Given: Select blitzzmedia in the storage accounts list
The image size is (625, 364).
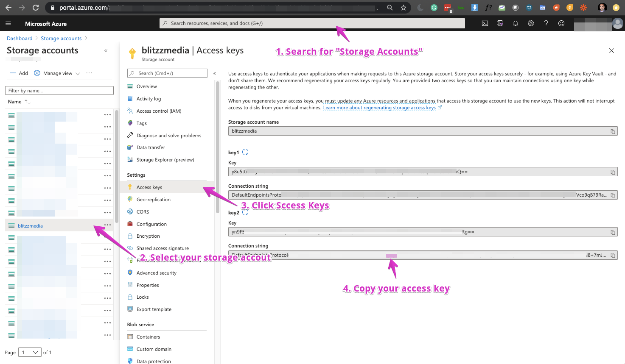Looking at the screenshot, I should (30, 226).
